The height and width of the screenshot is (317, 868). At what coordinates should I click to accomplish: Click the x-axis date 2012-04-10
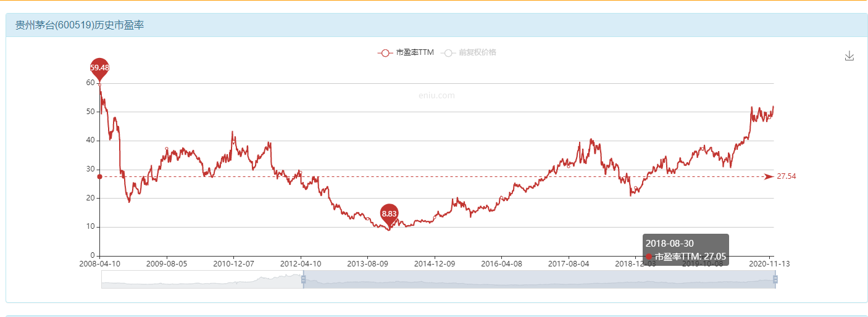pyautogui.click(x=301, y=263)
